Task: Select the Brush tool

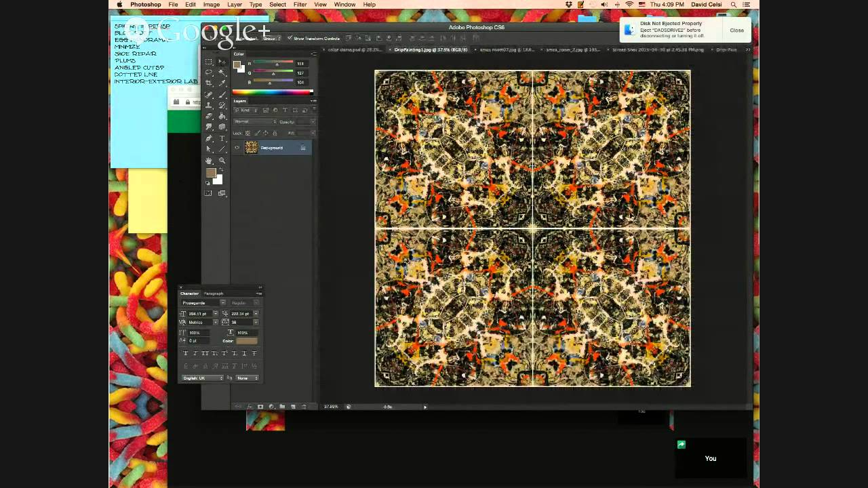Action: [x=222, y=94]
